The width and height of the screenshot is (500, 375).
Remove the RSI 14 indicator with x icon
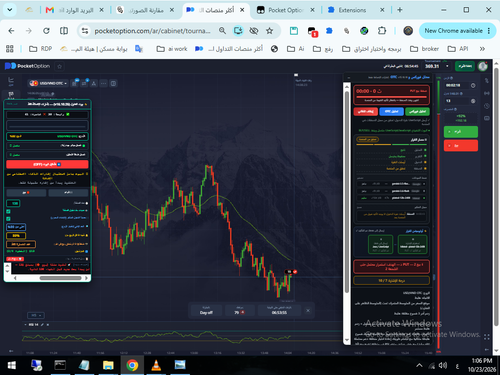click(48, 325)
